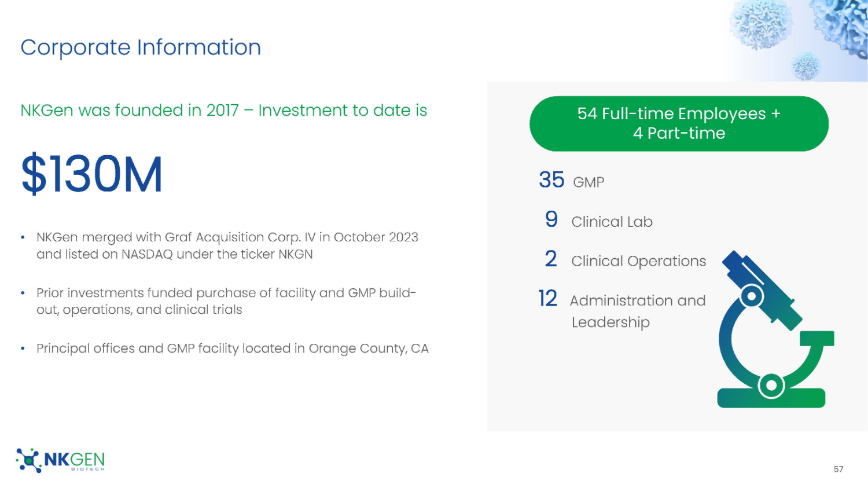The width and height of the screenshot is (868, 488).
Task: Click the Prior investments funded bullet text
Action: pyautogui.click(x=226, y=301)
